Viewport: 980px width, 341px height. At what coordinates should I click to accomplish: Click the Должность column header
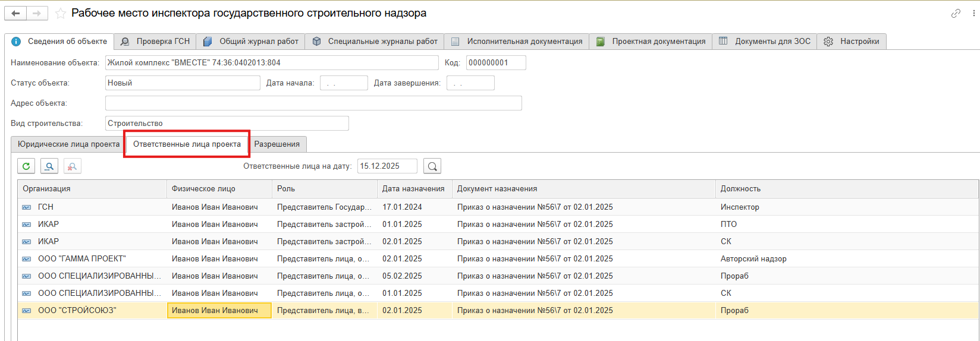point(740,189)
